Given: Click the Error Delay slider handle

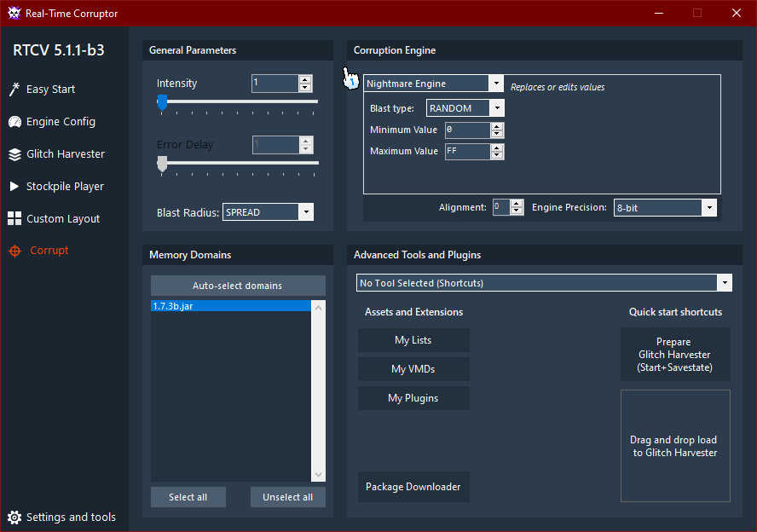Looking at the screenshot, I should (162, 165).
